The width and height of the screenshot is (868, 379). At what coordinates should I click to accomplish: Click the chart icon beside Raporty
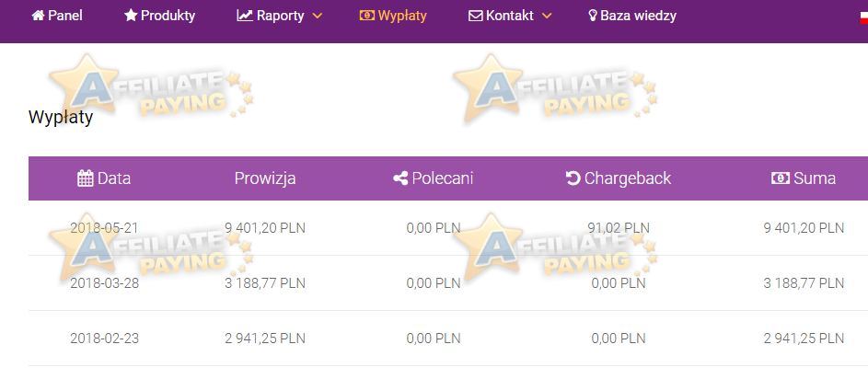pos(245,16)
